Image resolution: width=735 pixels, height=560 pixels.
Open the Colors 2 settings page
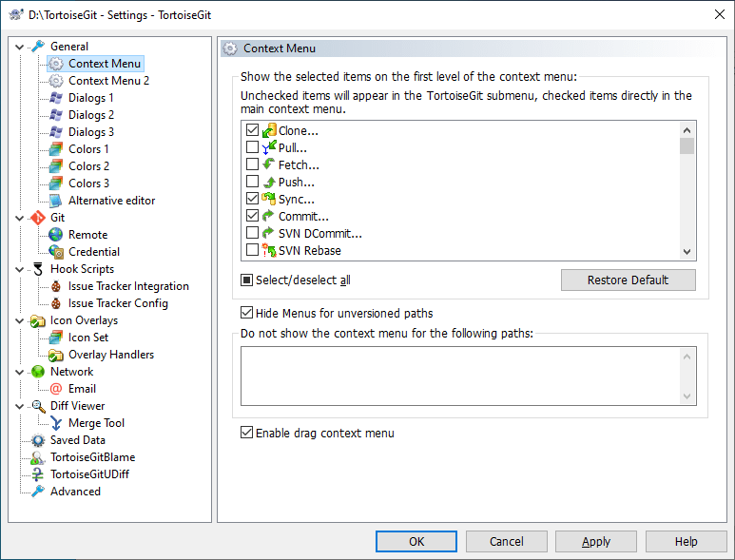(x=88, y=165)
